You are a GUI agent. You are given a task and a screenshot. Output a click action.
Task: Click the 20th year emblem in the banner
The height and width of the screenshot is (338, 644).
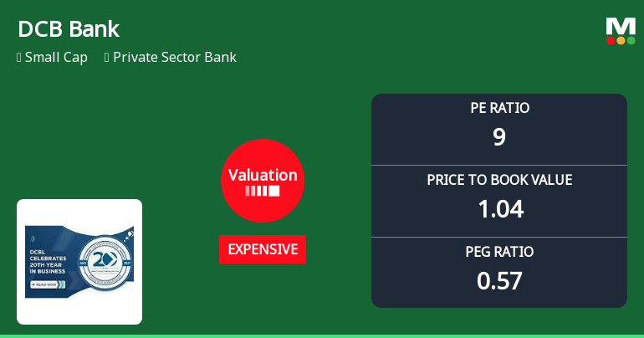point(105,260)
